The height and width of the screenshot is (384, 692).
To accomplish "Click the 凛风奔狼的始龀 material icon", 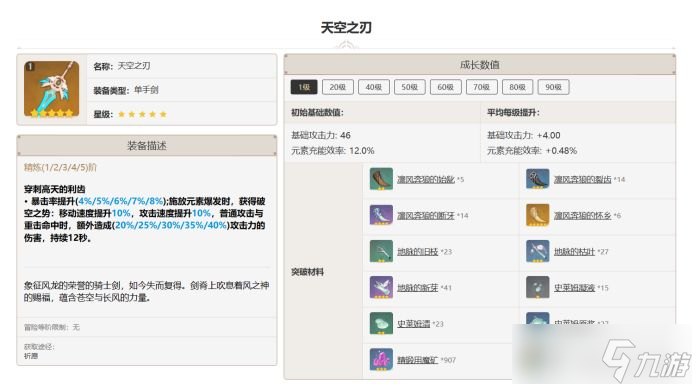I will coord(381,179).
